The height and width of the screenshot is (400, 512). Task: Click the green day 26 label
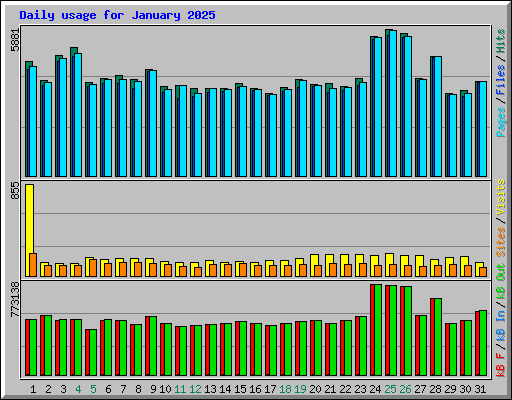pos(405,389)
